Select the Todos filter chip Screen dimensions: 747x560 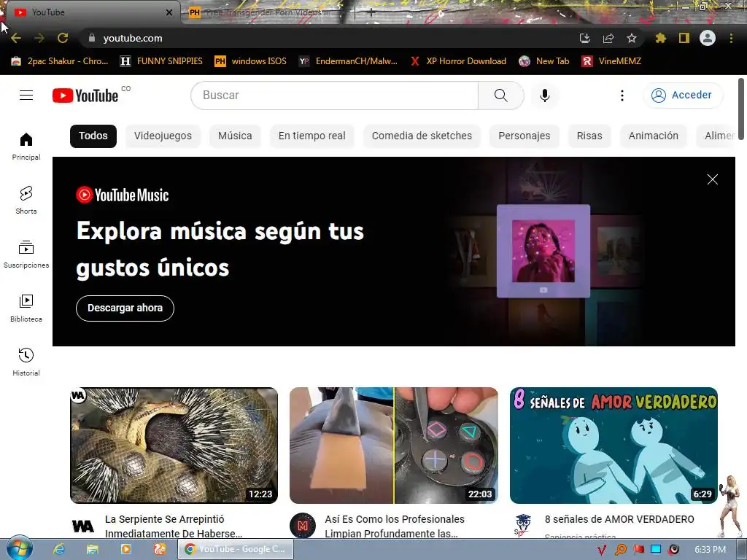93,136
